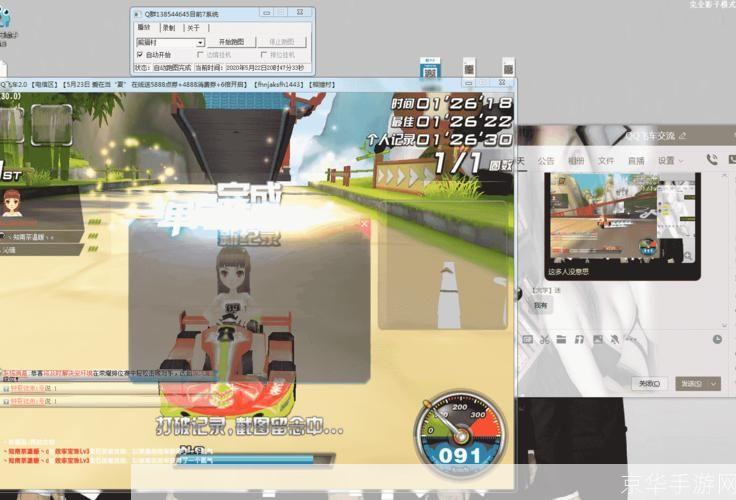Click the scissors screenshot icon in the chat toolbar
Viewport: 736px width, 500px height.
(544, 339)
